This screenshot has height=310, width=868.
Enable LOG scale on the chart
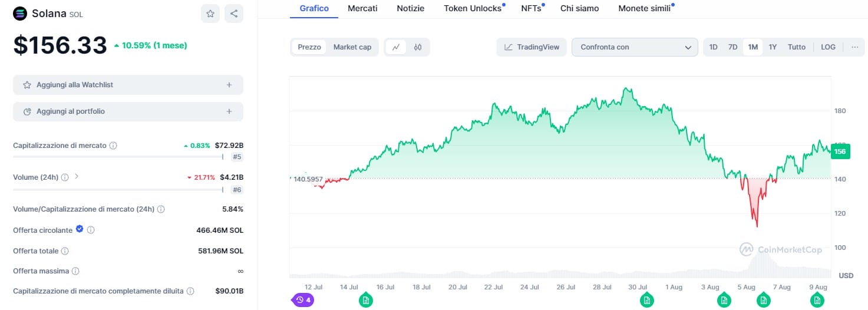click(828, 47)
